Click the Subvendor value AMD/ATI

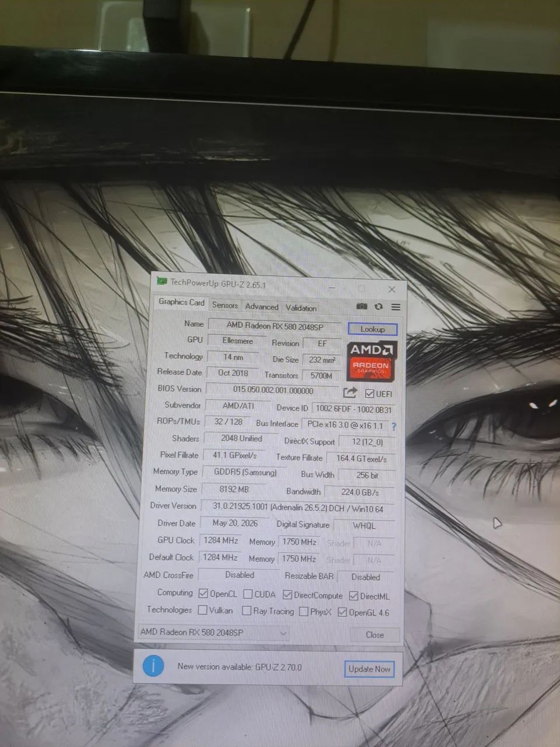tap(238, 406)
